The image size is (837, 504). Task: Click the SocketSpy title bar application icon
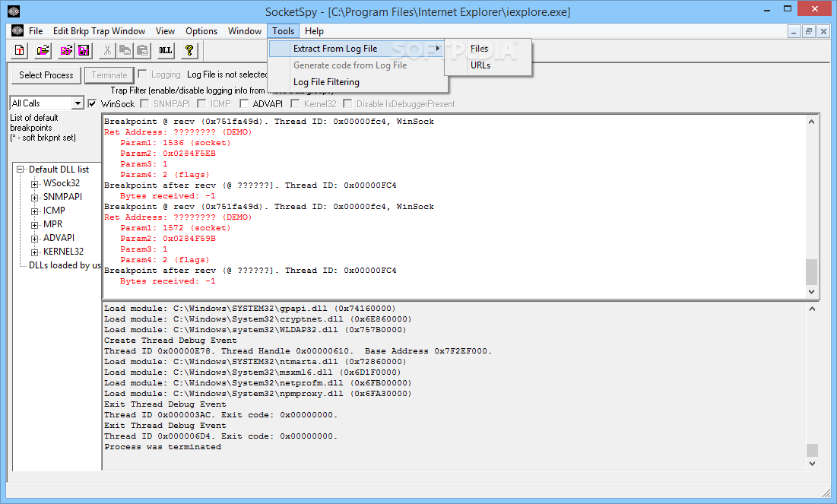click(14, 11)
